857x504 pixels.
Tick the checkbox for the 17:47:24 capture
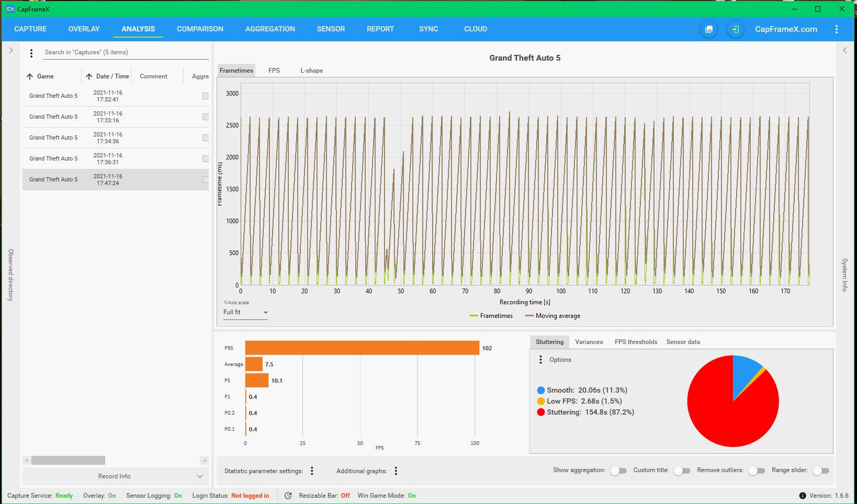(x=206, y=179)
